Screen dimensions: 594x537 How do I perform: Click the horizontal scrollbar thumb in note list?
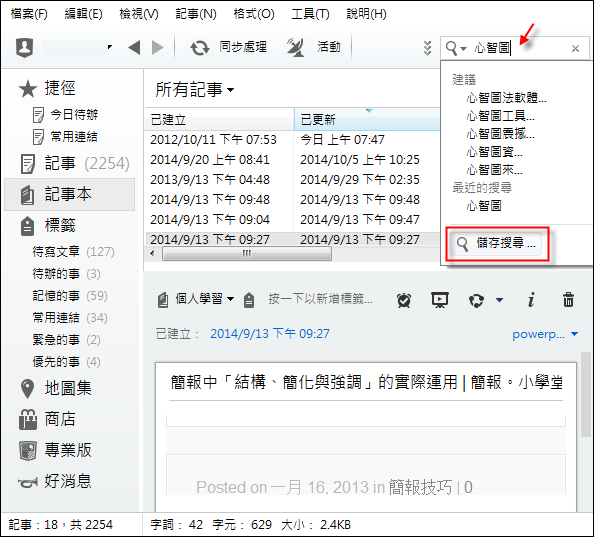pos(247,253)
